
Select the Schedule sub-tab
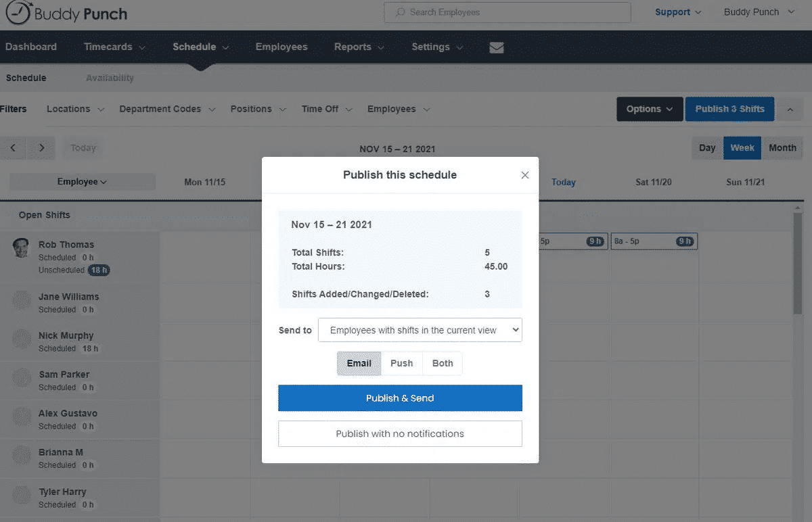click(26, 78)
